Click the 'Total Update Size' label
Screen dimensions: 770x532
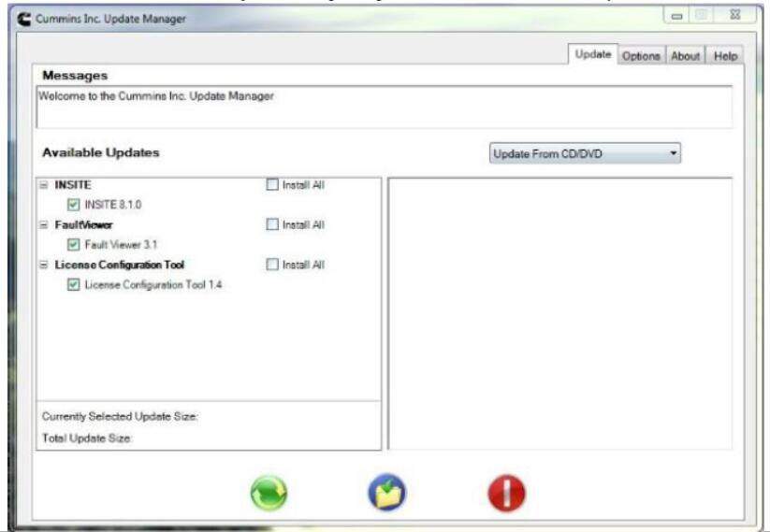click(x=87, y=439)
